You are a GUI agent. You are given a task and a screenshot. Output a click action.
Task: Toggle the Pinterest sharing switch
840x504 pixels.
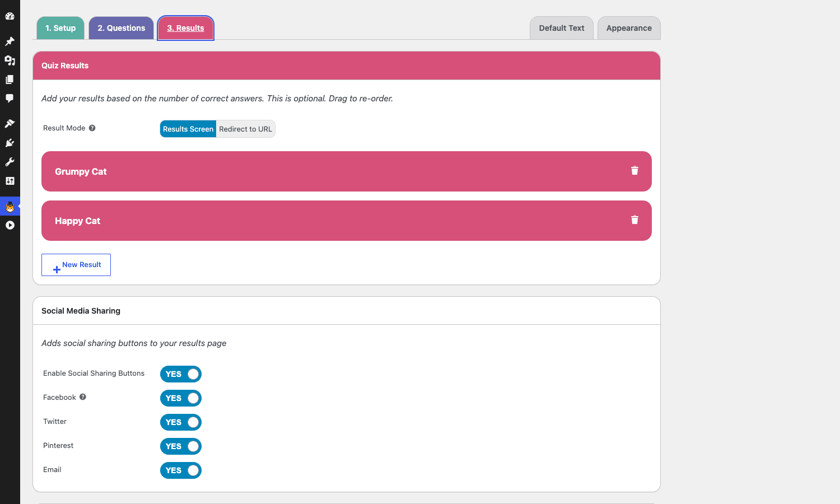[181, 446]
